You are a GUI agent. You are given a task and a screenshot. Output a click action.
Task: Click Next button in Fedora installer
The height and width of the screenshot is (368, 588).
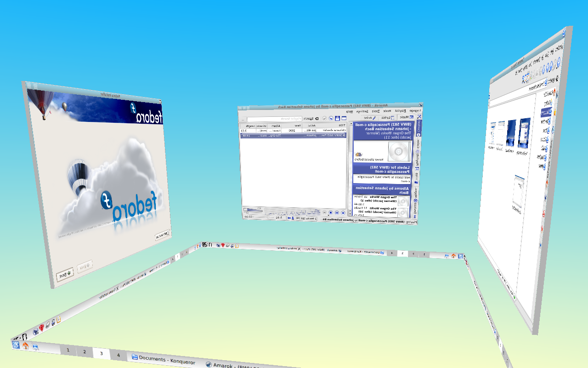(64, 274)
